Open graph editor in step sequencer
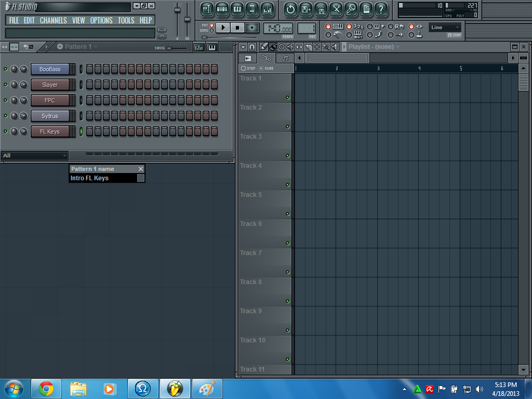The width and height of the screenshot is (532, 399). click(x=199, y=47)
